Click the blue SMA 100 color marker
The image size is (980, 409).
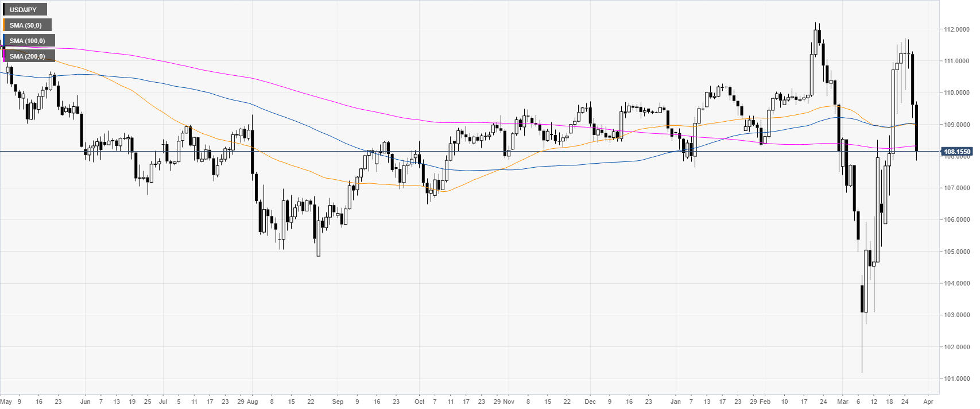(4, 41)
